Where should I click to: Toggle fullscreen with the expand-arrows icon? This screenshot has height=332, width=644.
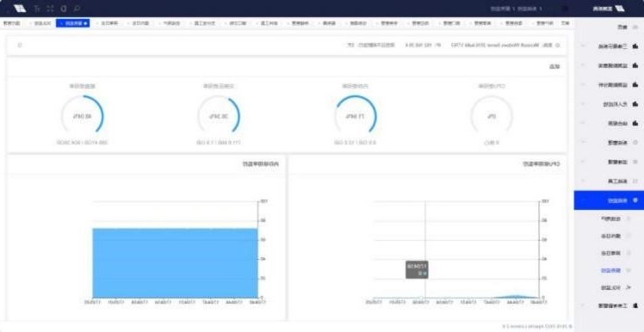(50, 9)
